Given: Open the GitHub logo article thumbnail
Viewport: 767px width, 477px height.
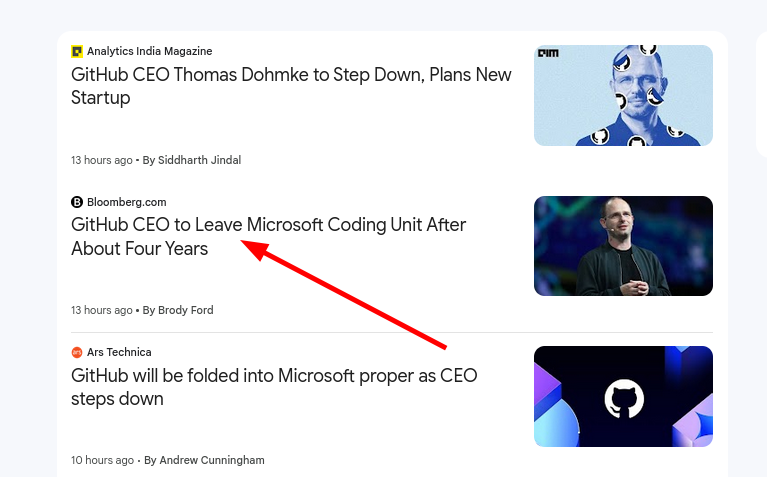Looking at the screenshot, I should (623, 396).
